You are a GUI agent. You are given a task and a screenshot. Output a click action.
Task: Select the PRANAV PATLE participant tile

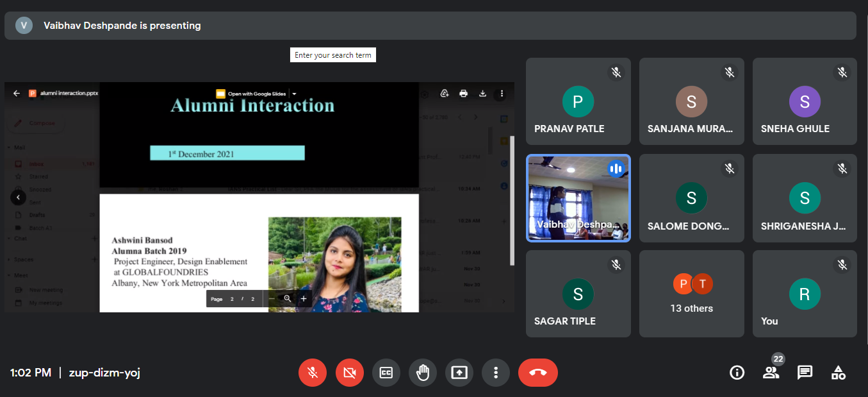coord(578,101)
